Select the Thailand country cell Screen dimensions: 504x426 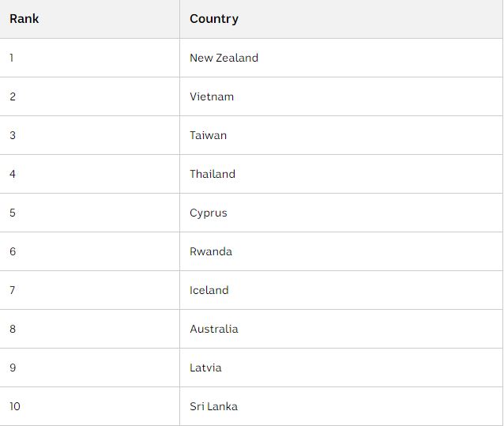[341, 174]
